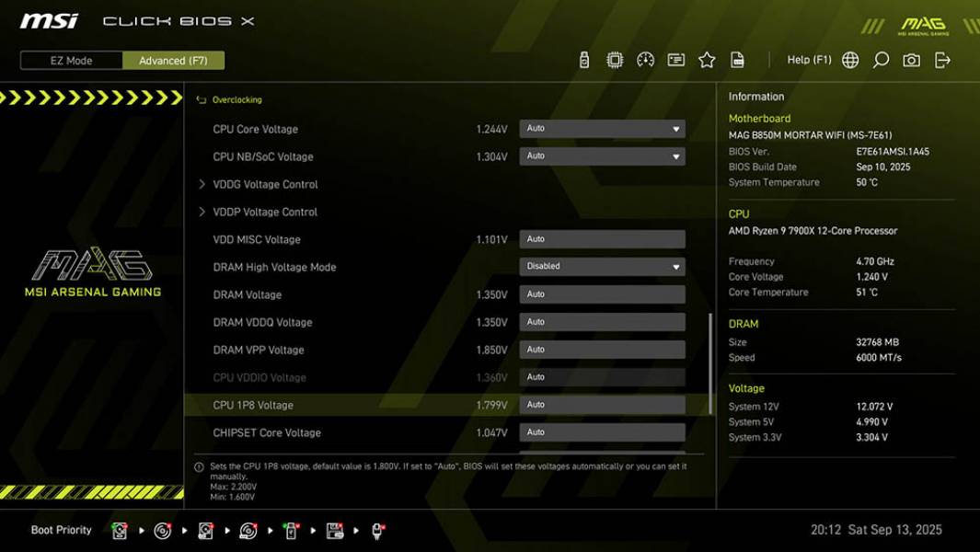Select the USB drive boot device icon
Viewport: 980px width, 552px height.
290,531
